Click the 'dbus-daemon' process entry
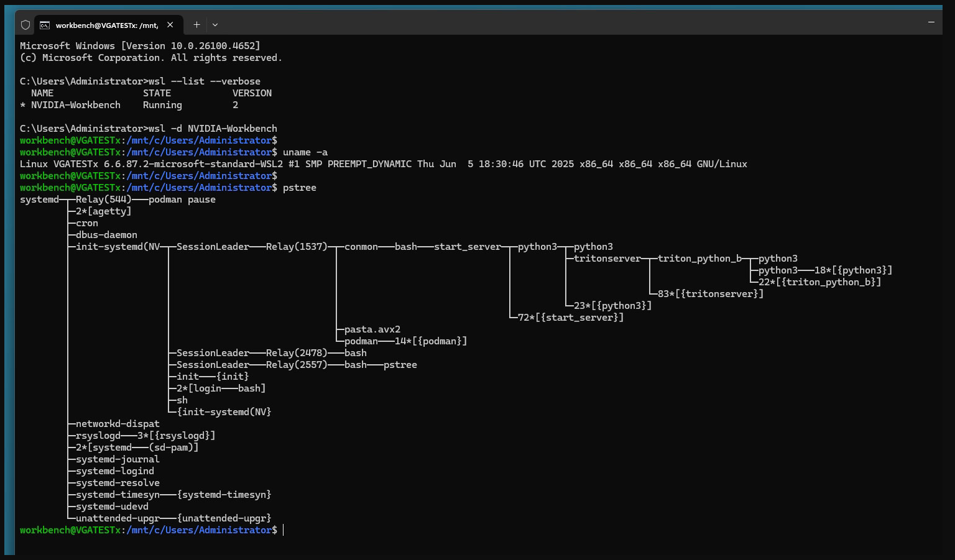The image size is (955, 560). (106, 235)
